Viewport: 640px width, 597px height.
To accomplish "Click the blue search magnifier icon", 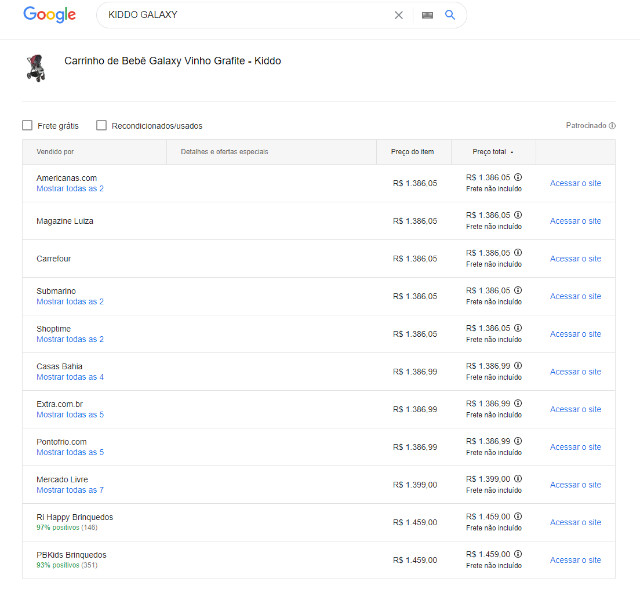I will (x=450, y=15).
